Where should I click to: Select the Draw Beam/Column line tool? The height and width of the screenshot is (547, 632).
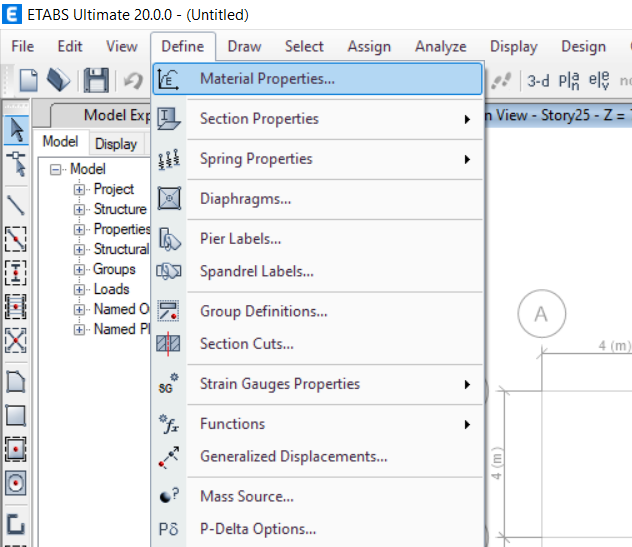click(16, 205)
